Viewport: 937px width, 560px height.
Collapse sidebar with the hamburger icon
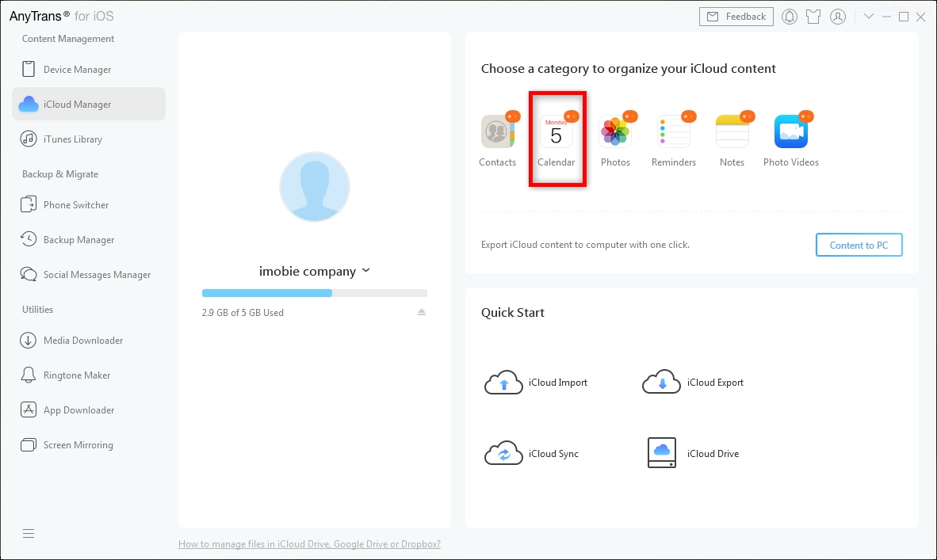tap(28, 533)
